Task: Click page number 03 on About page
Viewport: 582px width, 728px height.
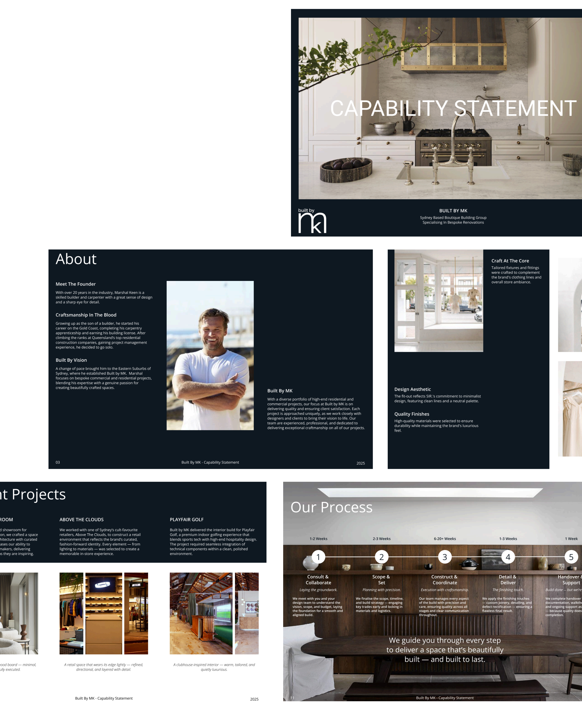Action: click(58, 462)
